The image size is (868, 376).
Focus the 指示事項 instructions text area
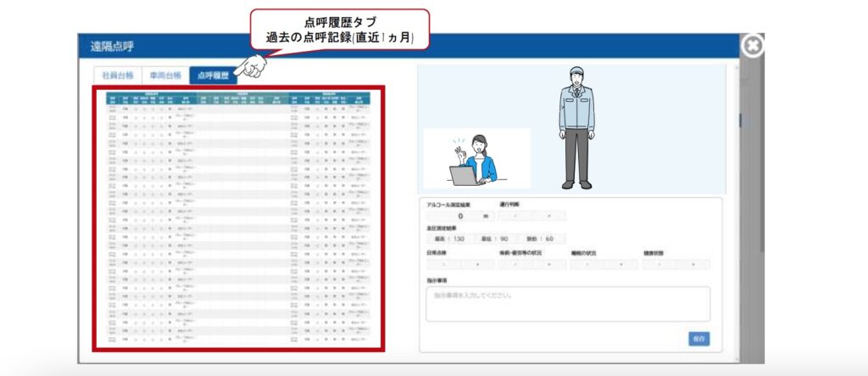[x=568, y=304]
